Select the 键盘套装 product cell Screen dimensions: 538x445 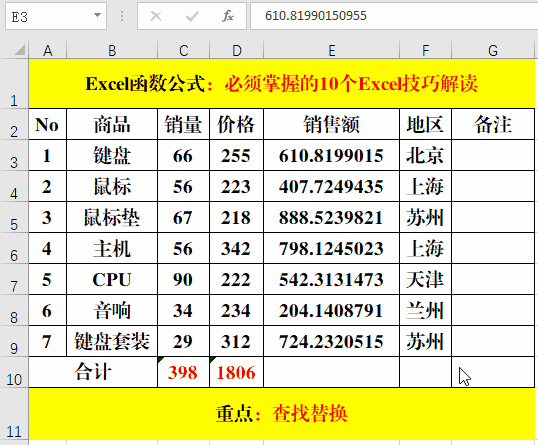pyautogui.click(x=112, y=341)
